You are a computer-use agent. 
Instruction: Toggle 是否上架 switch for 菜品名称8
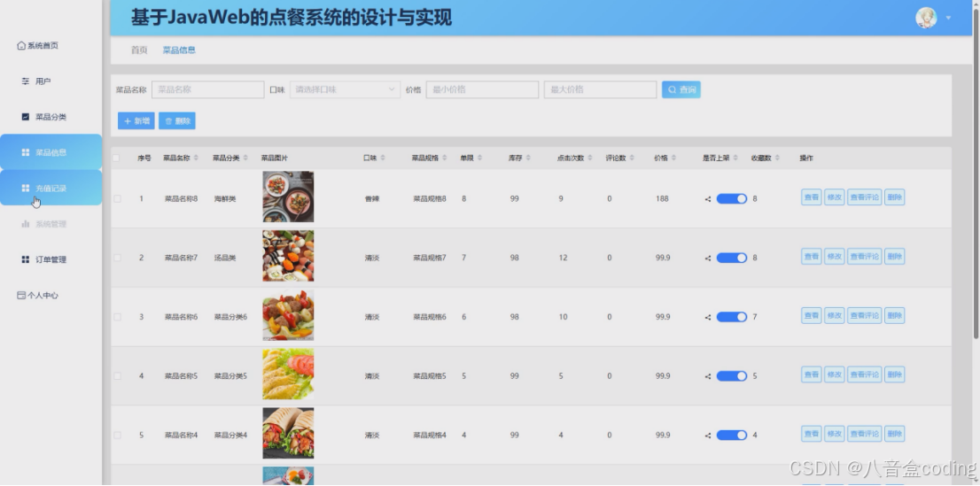point(732,198)
